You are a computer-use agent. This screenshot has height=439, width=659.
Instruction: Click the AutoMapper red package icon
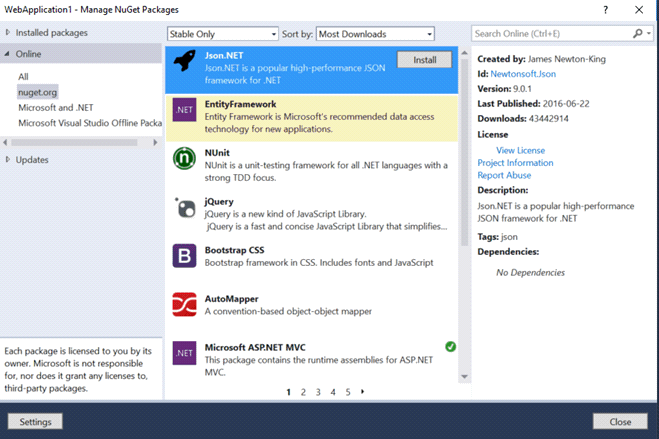[184, 303]
